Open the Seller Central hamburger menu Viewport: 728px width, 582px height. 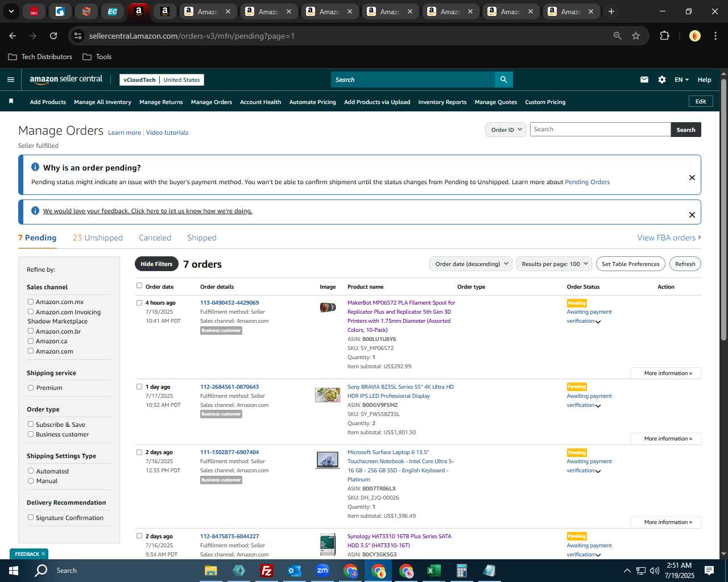click(10, 80)
